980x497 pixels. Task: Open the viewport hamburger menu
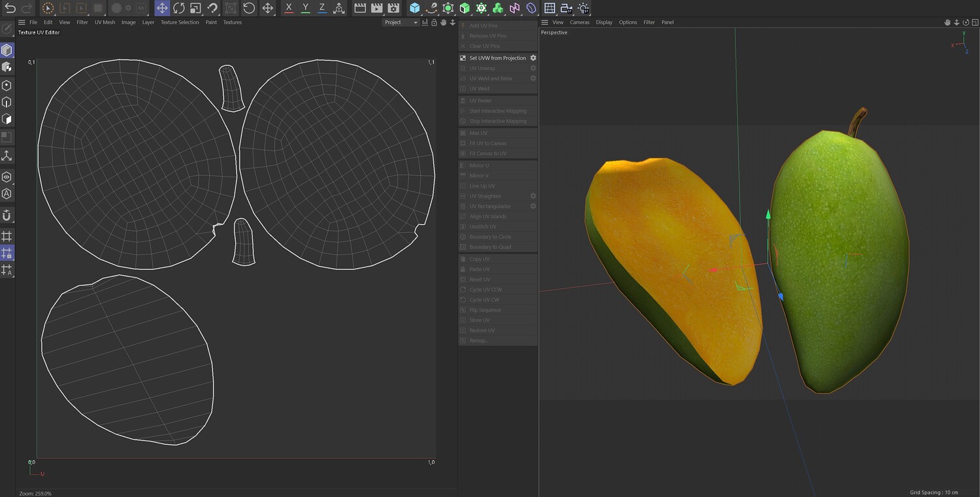click(x=545, y=22)
